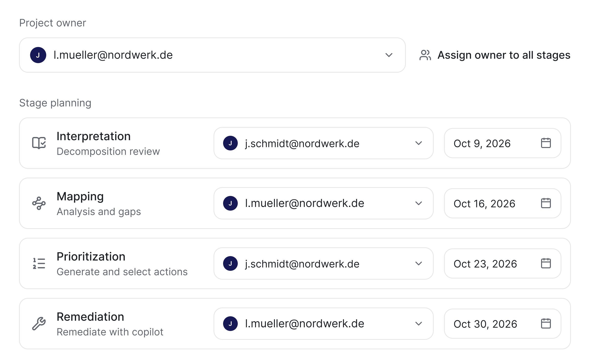The height and width of the screenshot is (364, 590).
Task: Open calendar icon for Oct 9, 2026
Action: [x=546, y=143]
